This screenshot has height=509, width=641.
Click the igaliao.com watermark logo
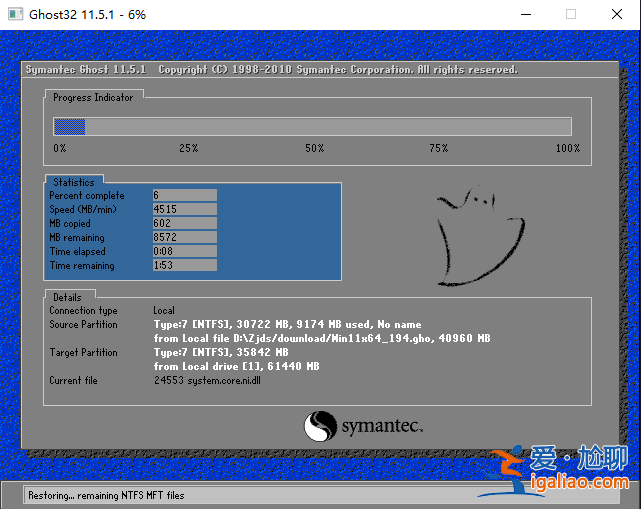558,472
